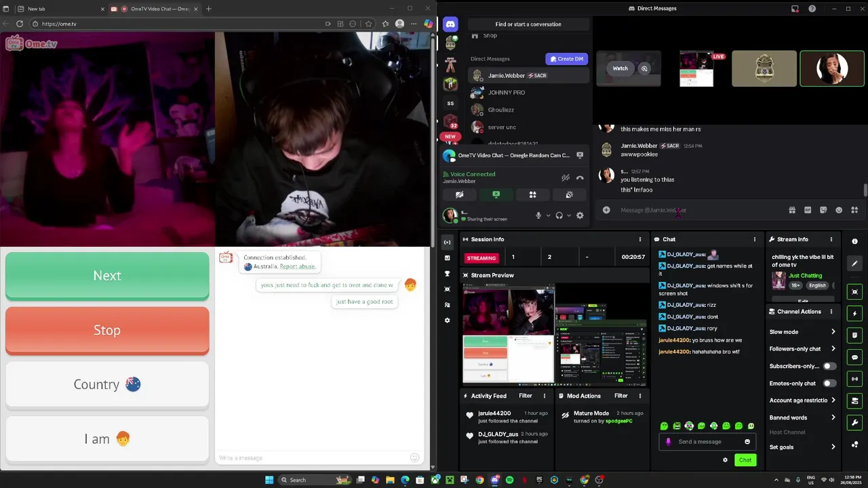
Task: Pop out the stream next to Watch
Action: [644, 68]
